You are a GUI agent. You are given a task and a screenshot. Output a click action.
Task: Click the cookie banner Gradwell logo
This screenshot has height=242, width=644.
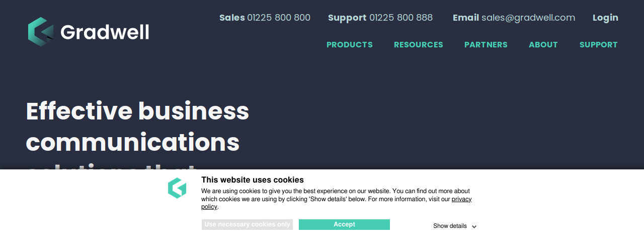point(177,188)
